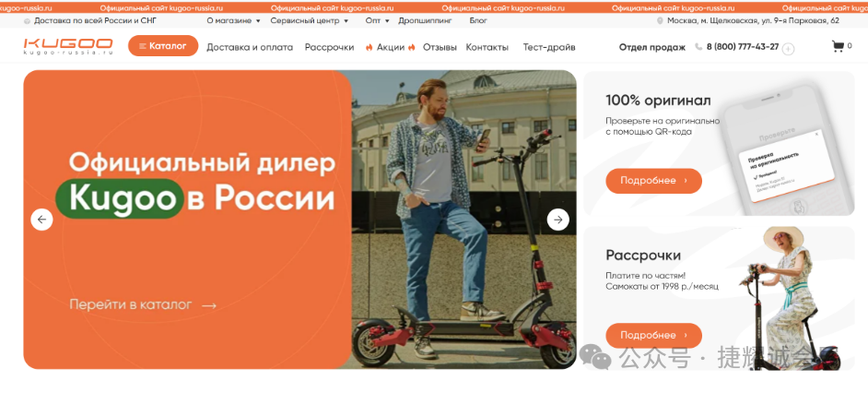Expand the Сервисный центр dropdown
868x393 pixels.
(310, 20)
